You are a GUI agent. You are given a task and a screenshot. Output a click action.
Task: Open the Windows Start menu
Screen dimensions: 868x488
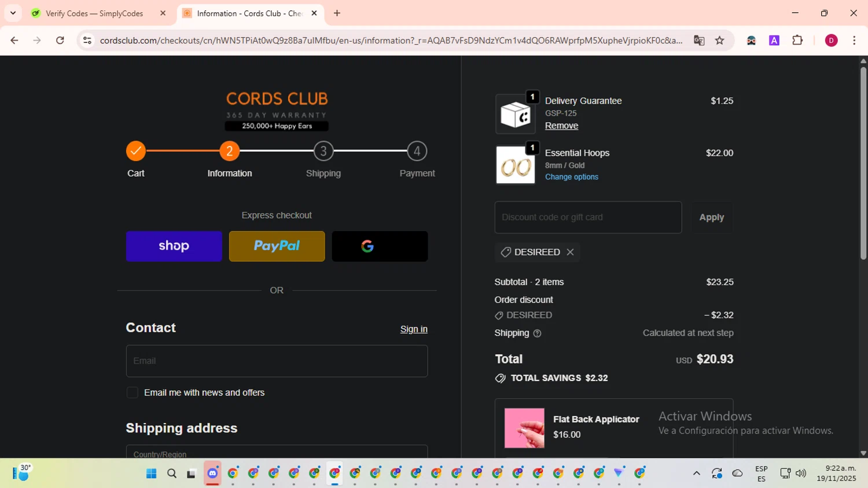152,474
